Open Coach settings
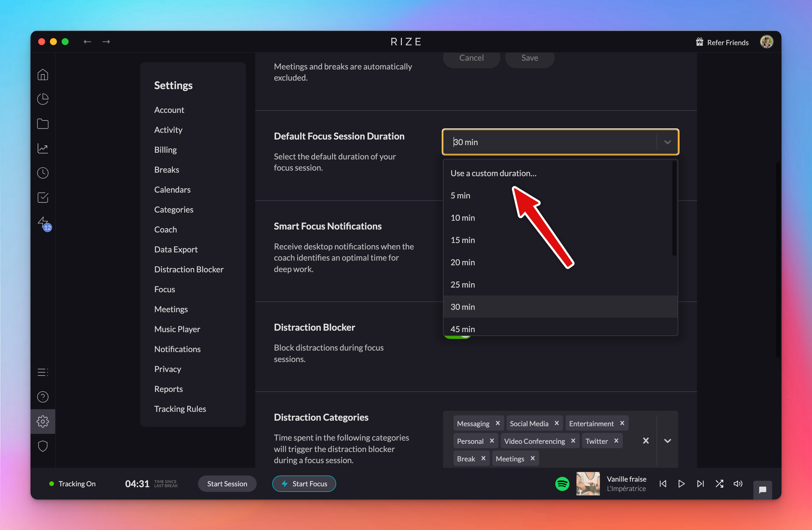The height and width of the screenshot is (530, 812). pos(165,229)
